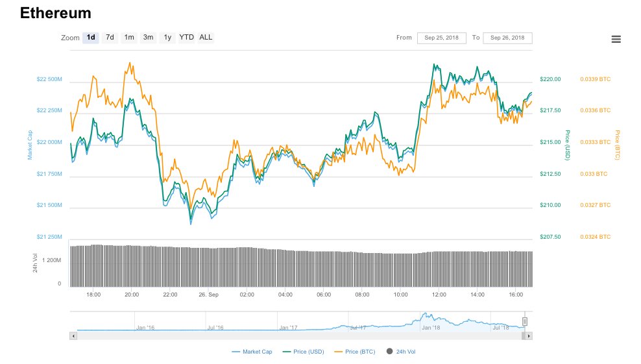Click the Price (BTC) vertical axis title
The image size is (641, 364).
[617, 145]
